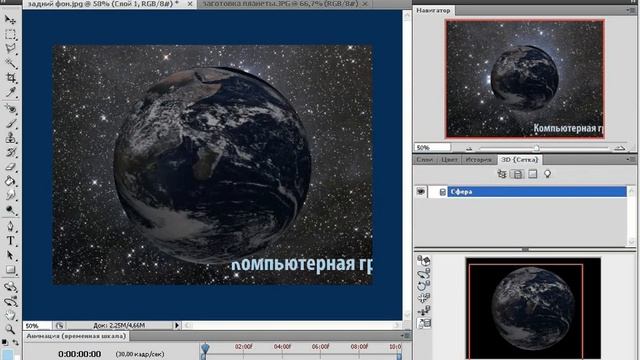Select the Smudge tool

click(10, 195)
